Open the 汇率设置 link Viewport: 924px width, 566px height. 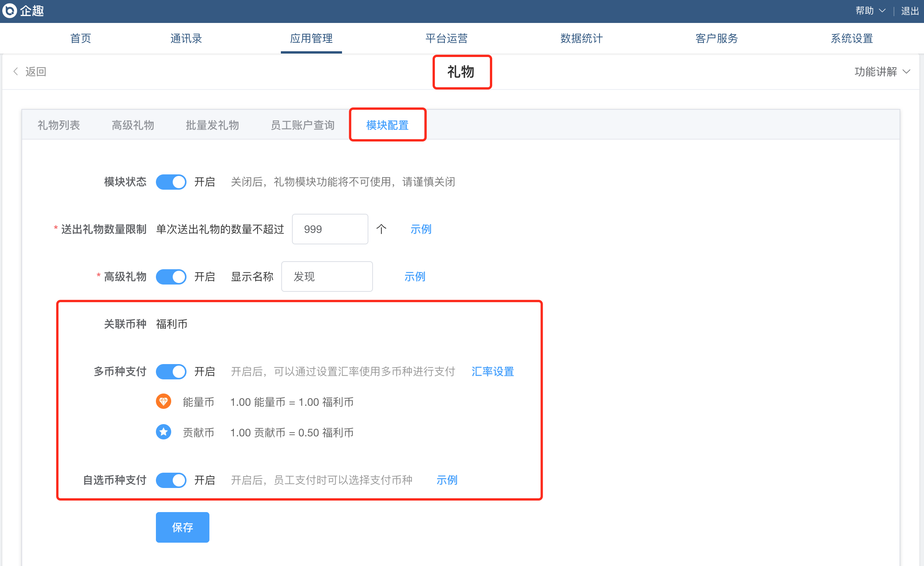[x=493, y=372]
